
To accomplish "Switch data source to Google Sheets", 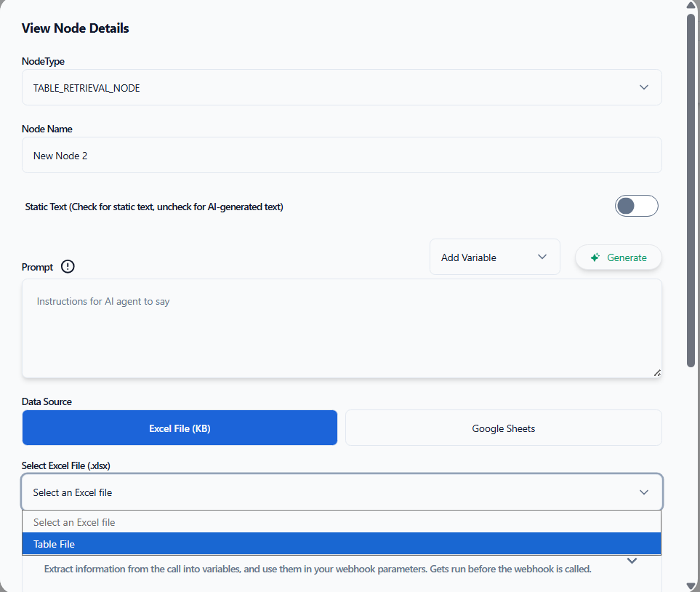I will 503,428.
